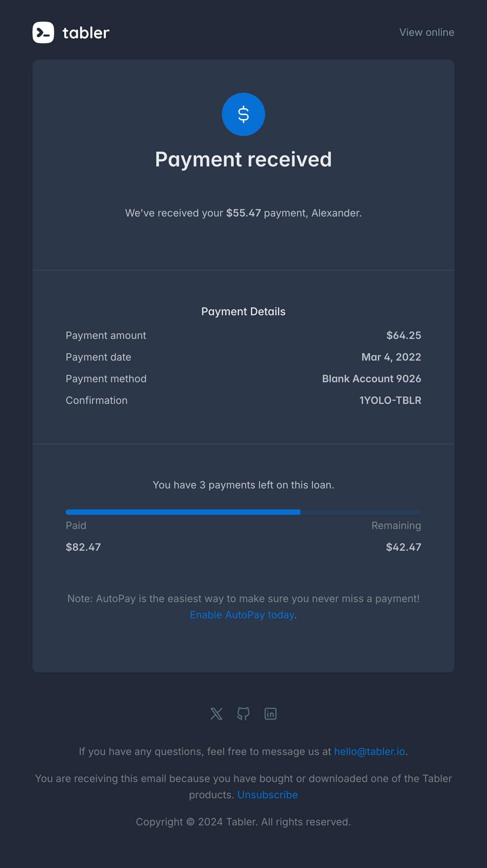
Task: Click the $64.25 payment amount value
Action: click(x=404, y=336)
